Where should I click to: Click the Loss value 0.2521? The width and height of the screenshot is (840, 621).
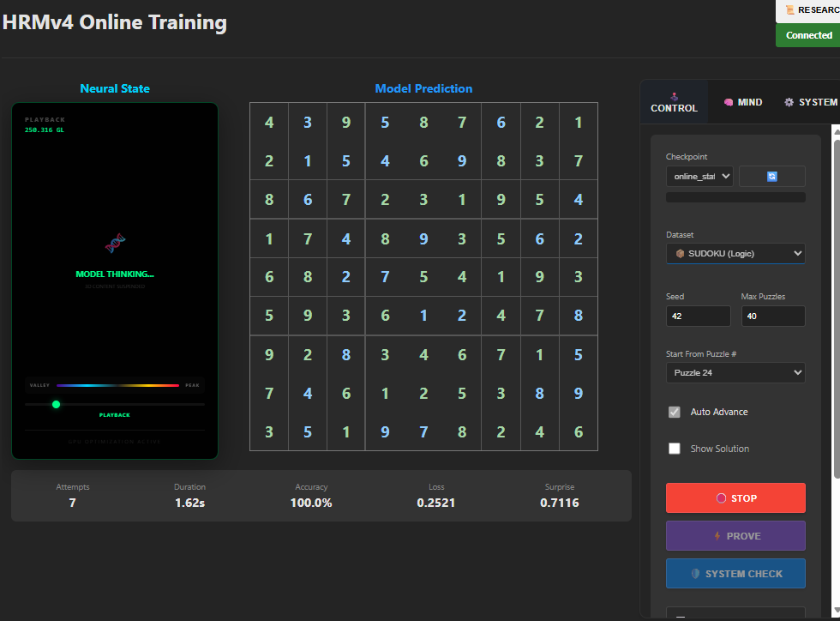click(436, 503)
